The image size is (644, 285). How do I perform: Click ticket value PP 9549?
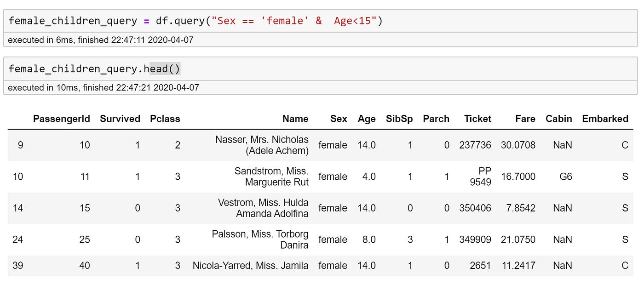[x=480, y=176]
